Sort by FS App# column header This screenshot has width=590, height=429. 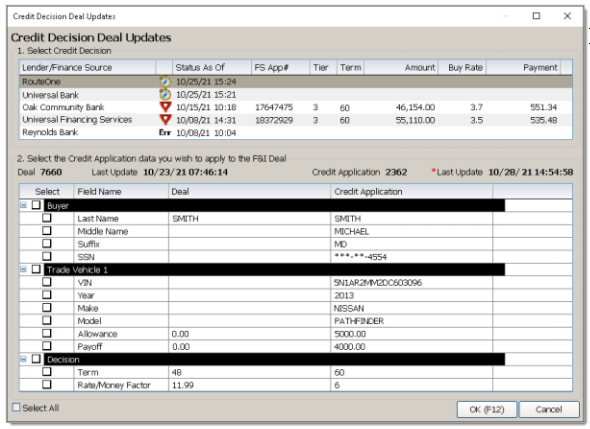click(x=281, y=67)
